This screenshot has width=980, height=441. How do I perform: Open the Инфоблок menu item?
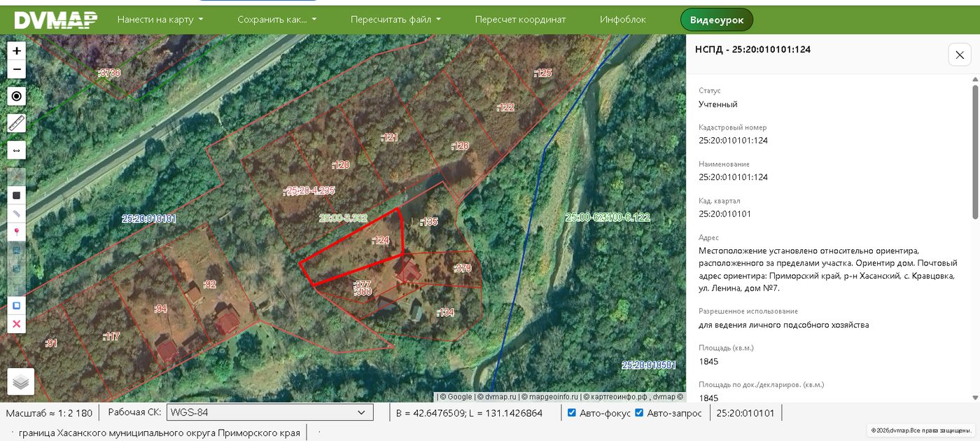pos(623,20)
